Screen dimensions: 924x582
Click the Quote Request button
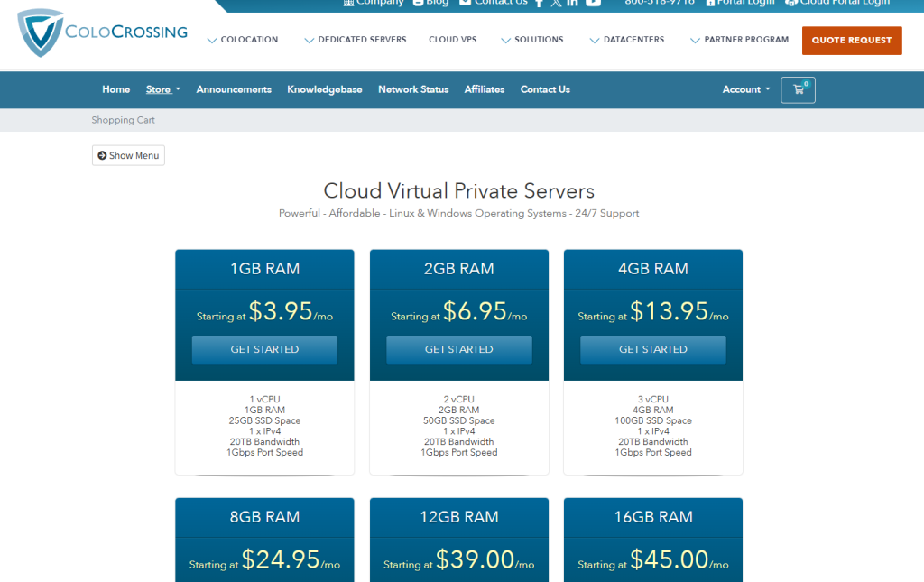[x=851, y=40]
